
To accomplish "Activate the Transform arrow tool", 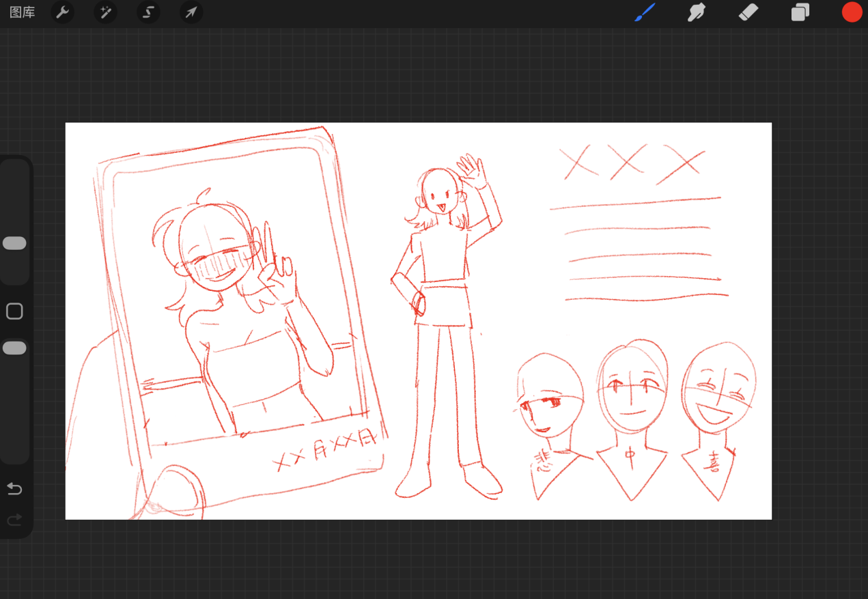I will click(191, 12).
